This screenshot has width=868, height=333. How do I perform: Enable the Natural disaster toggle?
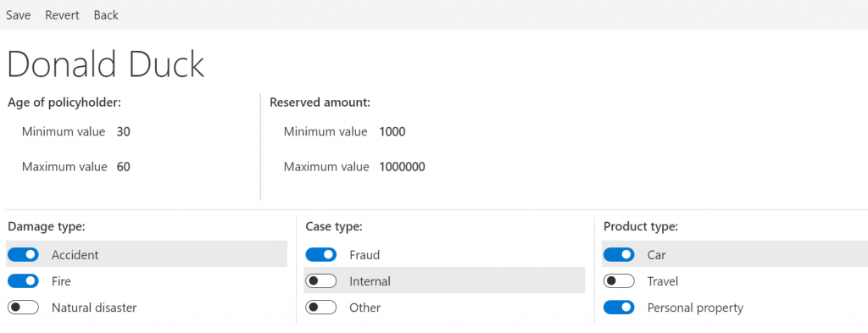pyautogui.click(x=23, y=307)
